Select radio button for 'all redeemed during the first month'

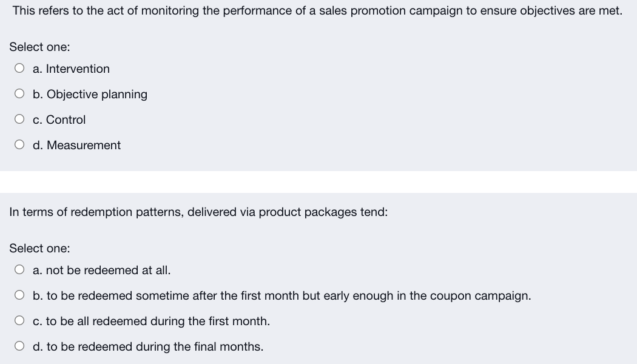click(20, 320)
